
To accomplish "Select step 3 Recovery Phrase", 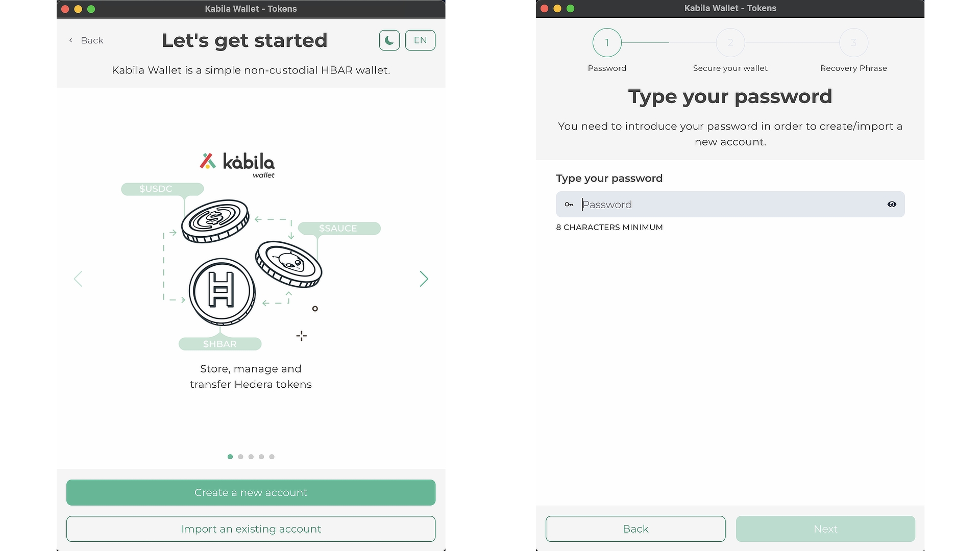I will click(x=853, y=43).
